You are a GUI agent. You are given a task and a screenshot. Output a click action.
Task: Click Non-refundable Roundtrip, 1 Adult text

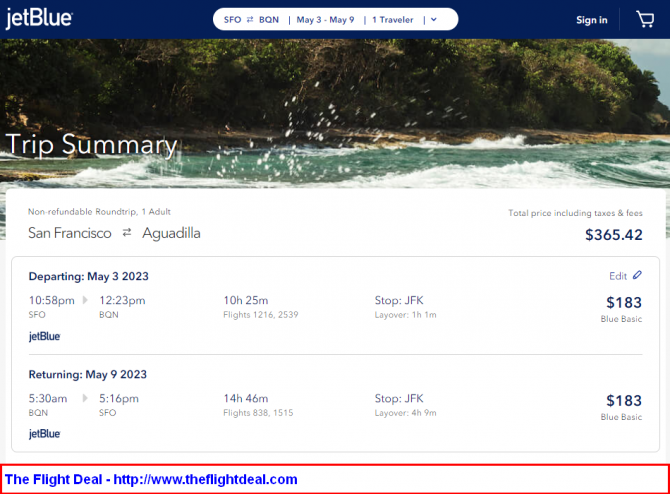pos(99,212)
